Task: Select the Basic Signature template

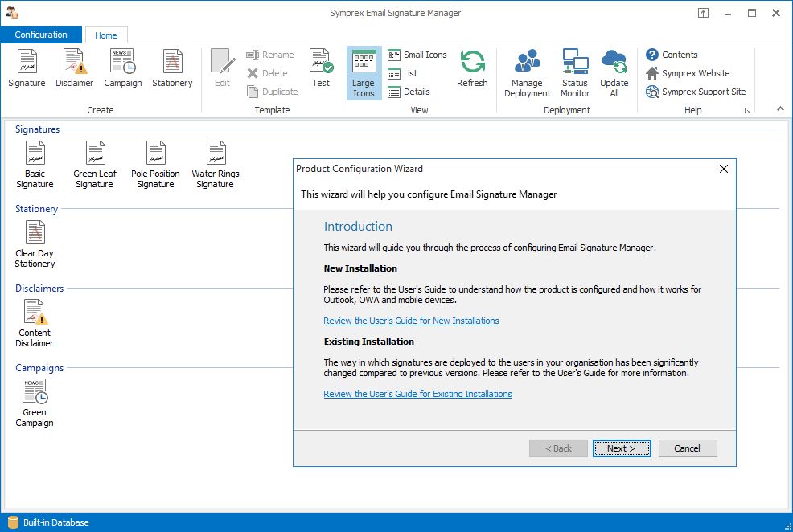Action: tap(35, 165)
